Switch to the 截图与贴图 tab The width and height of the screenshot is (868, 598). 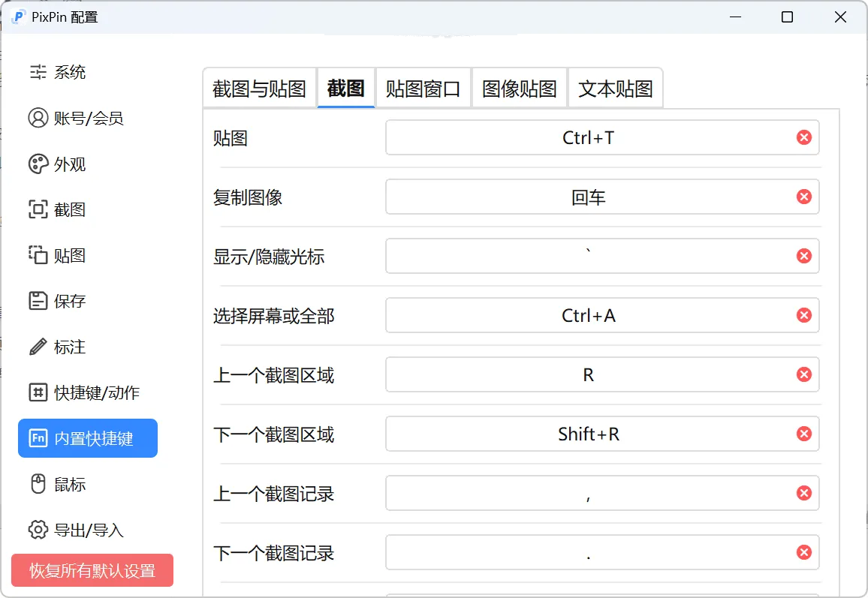[259, 87]
